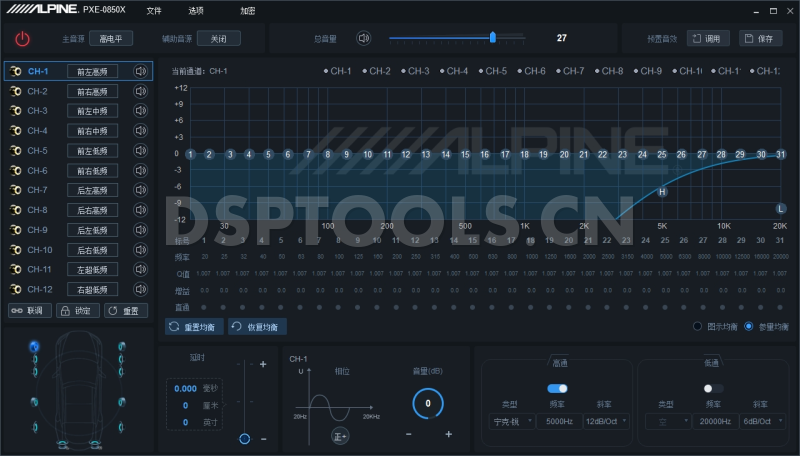Click the master volume slider handle

click(493, 37)
